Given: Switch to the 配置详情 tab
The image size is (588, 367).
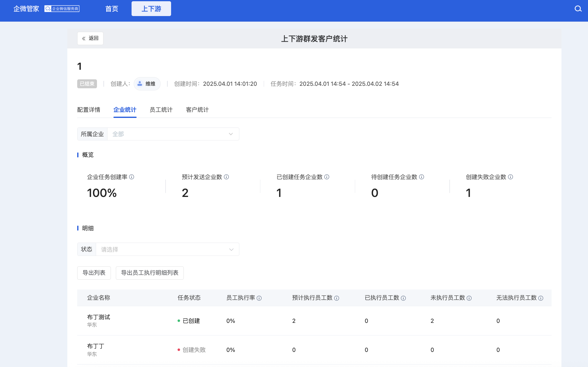Looking at the screenshot, I should (x=89, y=110).
